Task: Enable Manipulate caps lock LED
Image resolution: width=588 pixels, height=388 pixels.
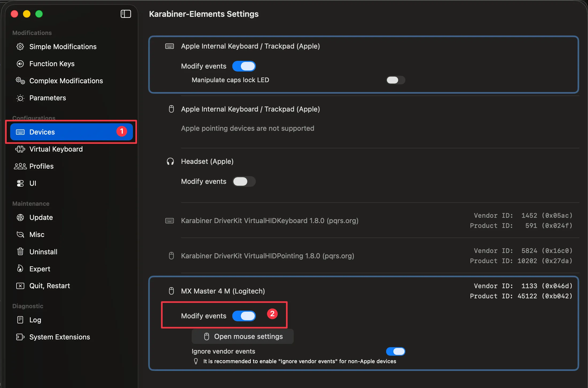Action: 395,80
